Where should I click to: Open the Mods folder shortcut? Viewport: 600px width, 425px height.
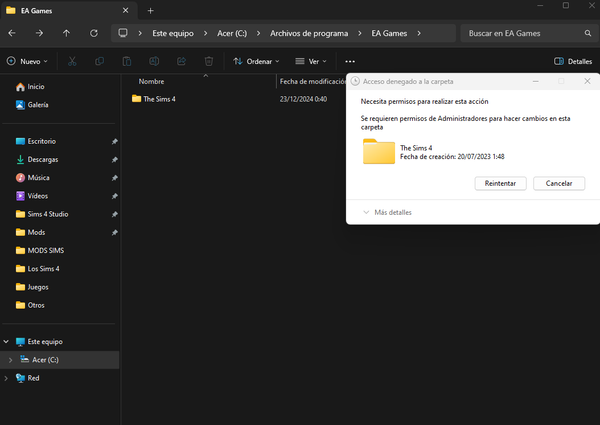click(30, 232)
